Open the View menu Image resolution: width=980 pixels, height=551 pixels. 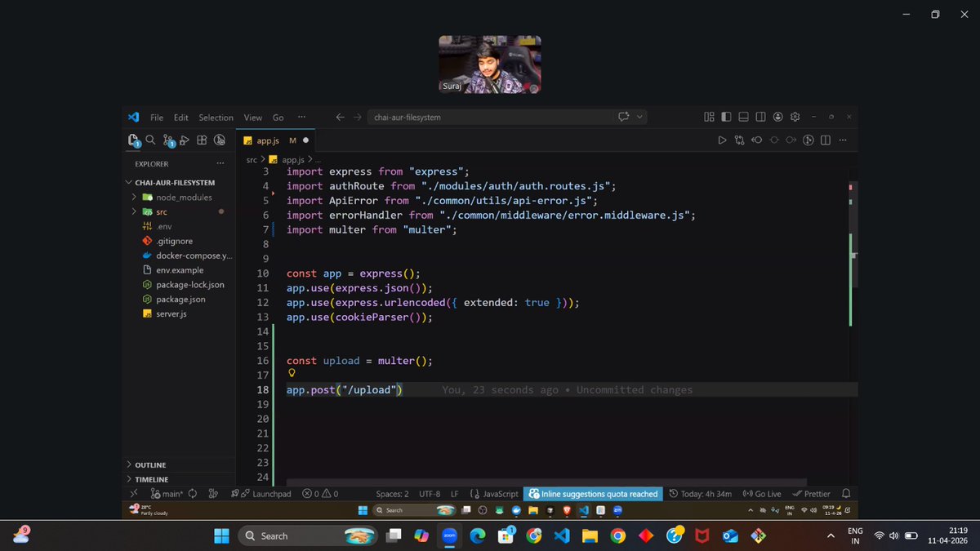point(252,117)
